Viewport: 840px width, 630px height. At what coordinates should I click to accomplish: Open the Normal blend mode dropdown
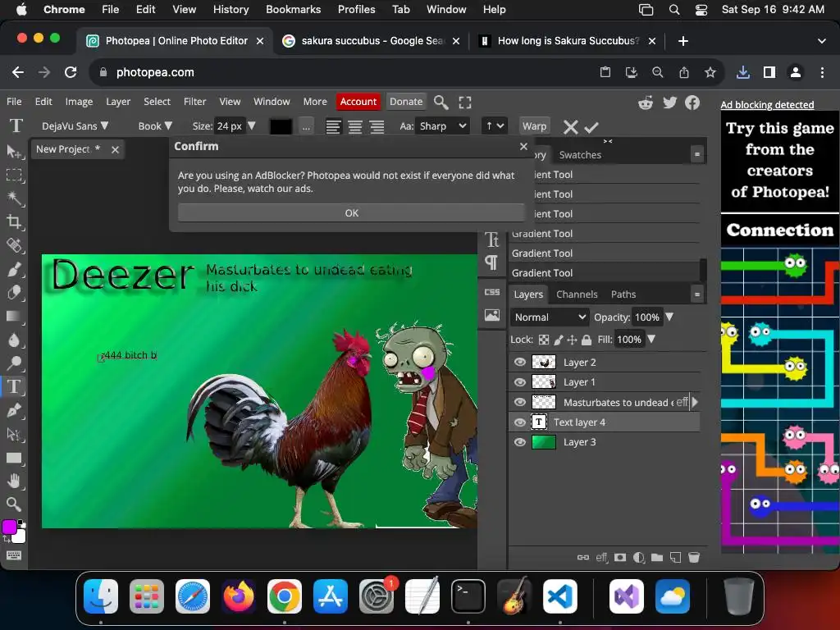pyautogui.click(x=550, y=317)
